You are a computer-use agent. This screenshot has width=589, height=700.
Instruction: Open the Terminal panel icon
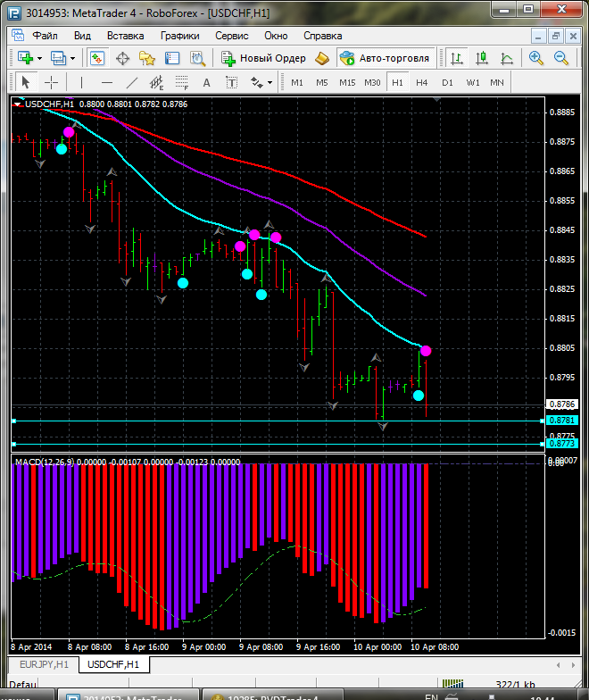click(172, 58)
